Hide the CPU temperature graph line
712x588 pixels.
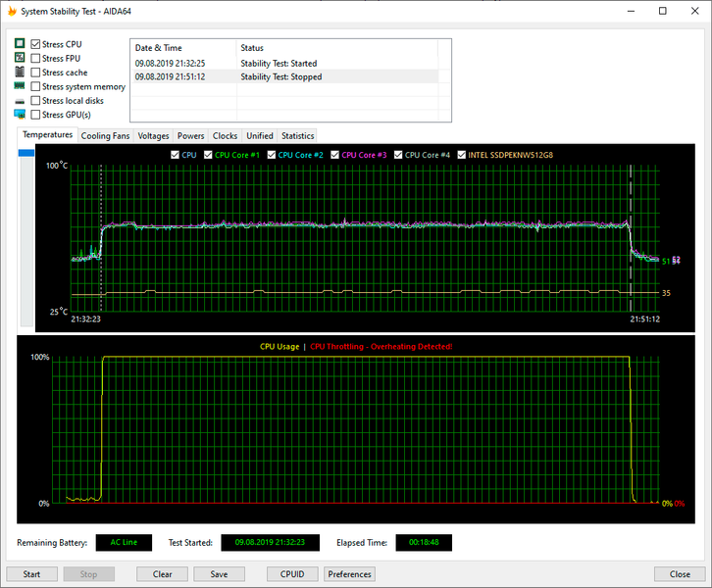(175, 155)
